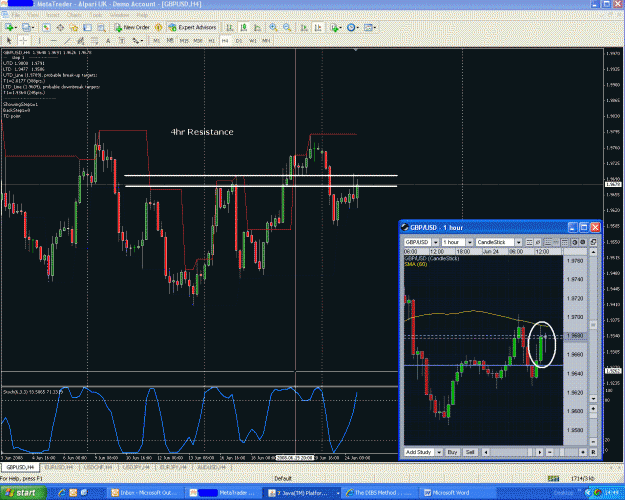Switch to the GBPUSD,H4 chart tab
This screenshot has height=500, width=625.
click(x=18, y=467)
